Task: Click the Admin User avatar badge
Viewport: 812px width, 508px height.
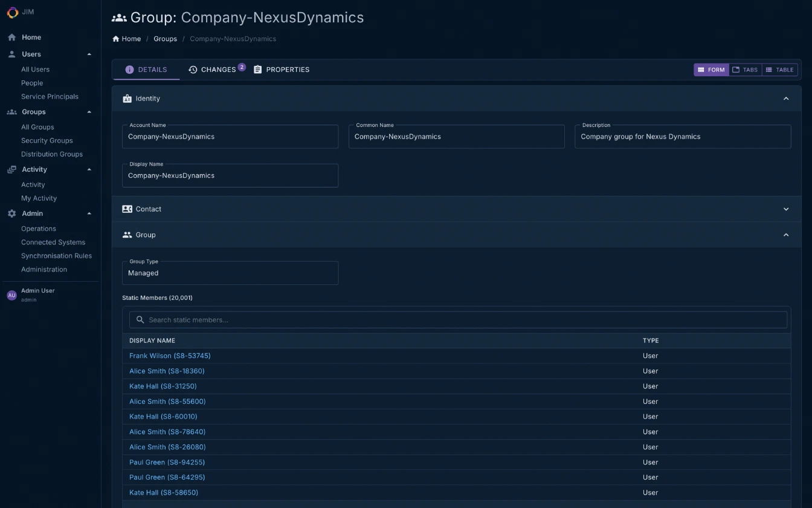Action: pyautogui.click(x=11, y=295)
